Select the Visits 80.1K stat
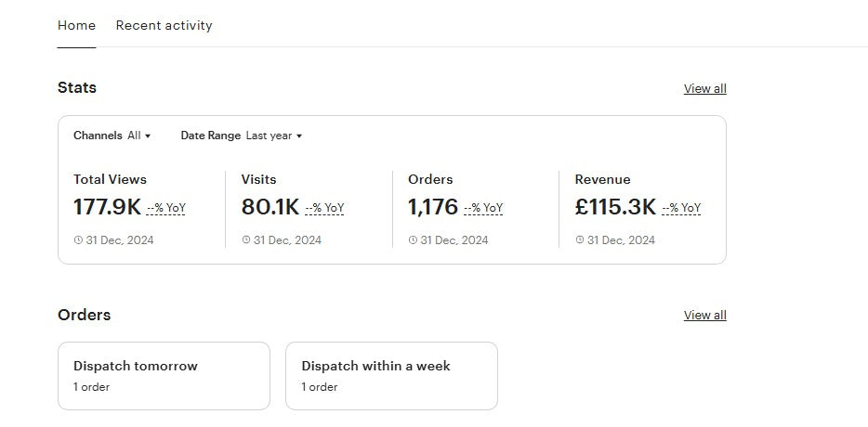This screenshot has width=868, height=427. (x=270, y=206)
